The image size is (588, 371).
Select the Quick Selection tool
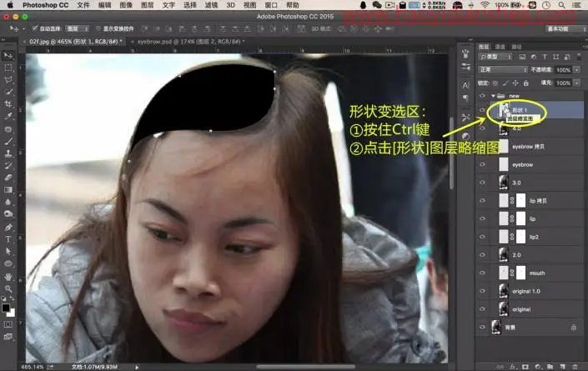[x=8, y=92]
